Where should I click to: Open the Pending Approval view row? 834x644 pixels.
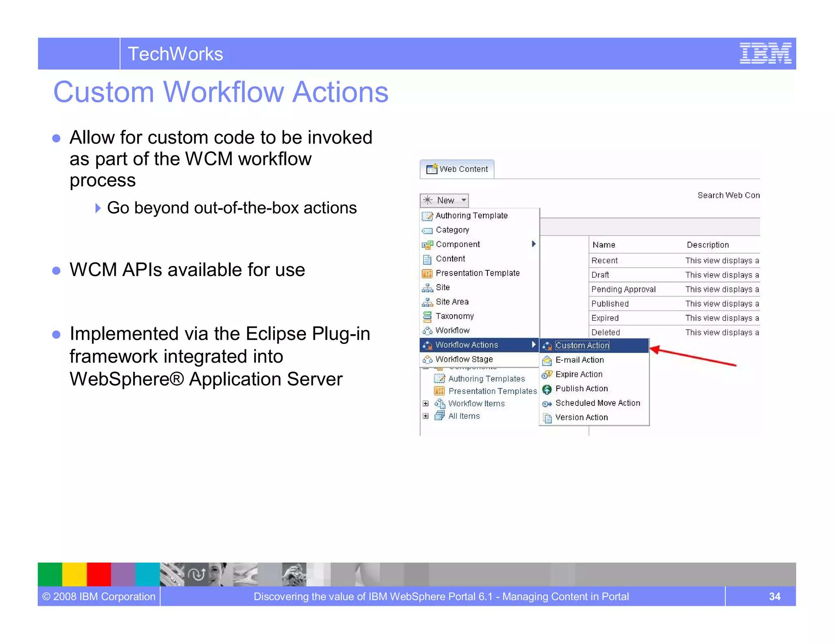point(675,289)
